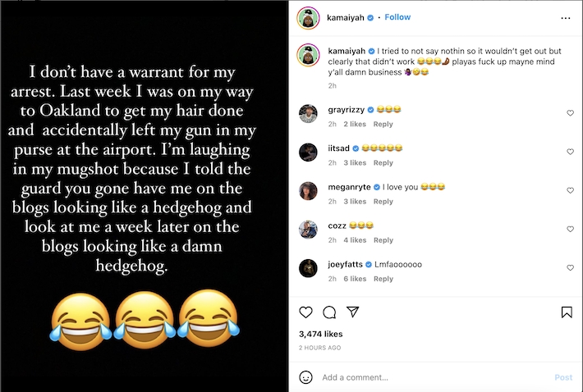Open meganryte's profile from username
583x392 pixels.
349,187
